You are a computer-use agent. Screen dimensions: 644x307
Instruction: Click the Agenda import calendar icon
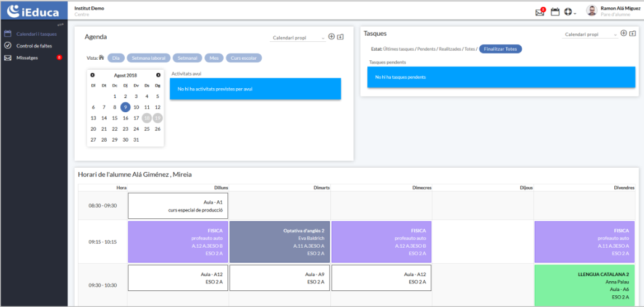(x=340, y=37)
